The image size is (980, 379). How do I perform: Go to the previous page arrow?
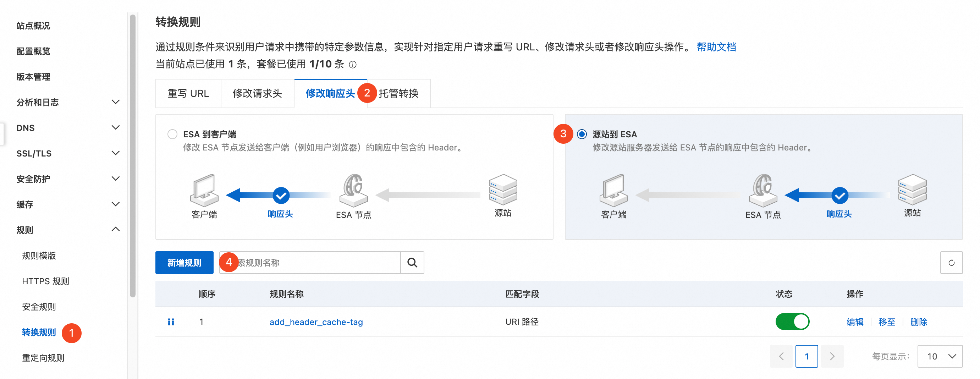point(781,356)
